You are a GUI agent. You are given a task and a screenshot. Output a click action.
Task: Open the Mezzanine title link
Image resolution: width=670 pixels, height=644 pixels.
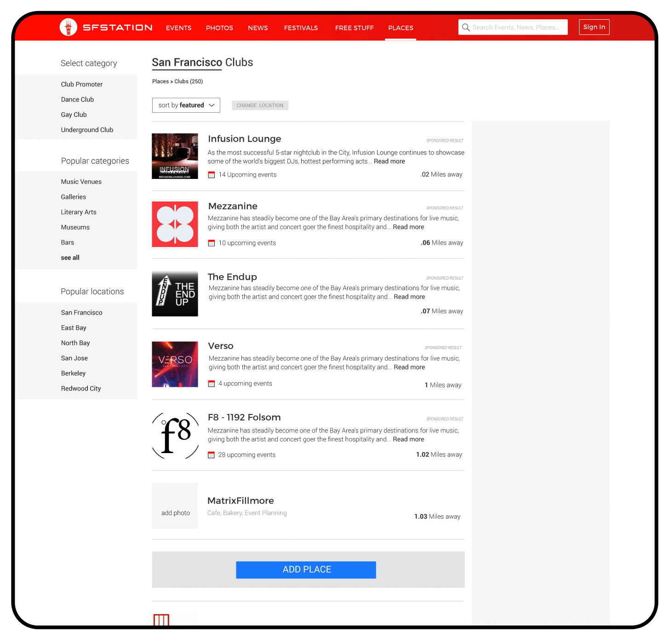pyautogui.click(x=233, y=206)
